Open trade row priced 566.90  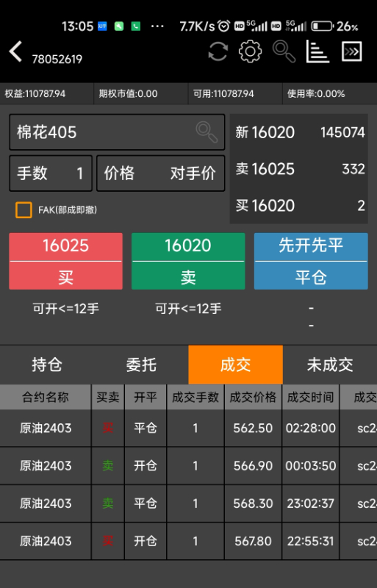click(x=188, y=466)
